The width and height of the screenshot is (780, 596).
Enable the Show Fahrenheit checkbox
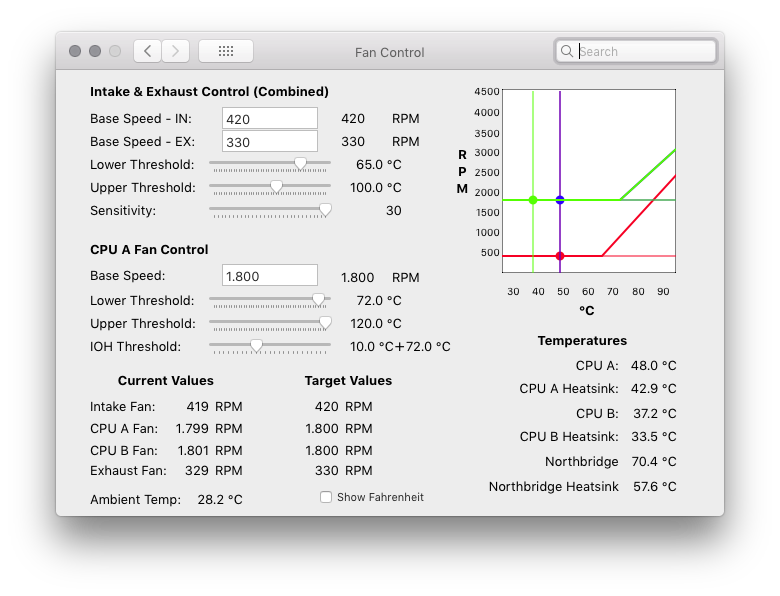326,497
